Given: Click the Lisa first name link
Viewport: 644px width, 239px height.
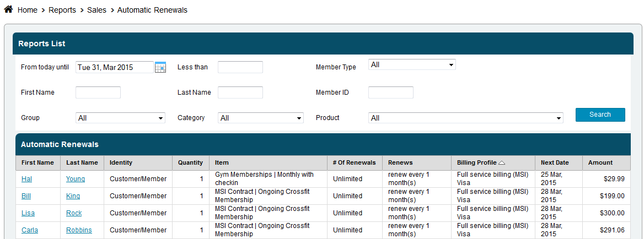Looking at the screenshot, I should tap(28, 213).
